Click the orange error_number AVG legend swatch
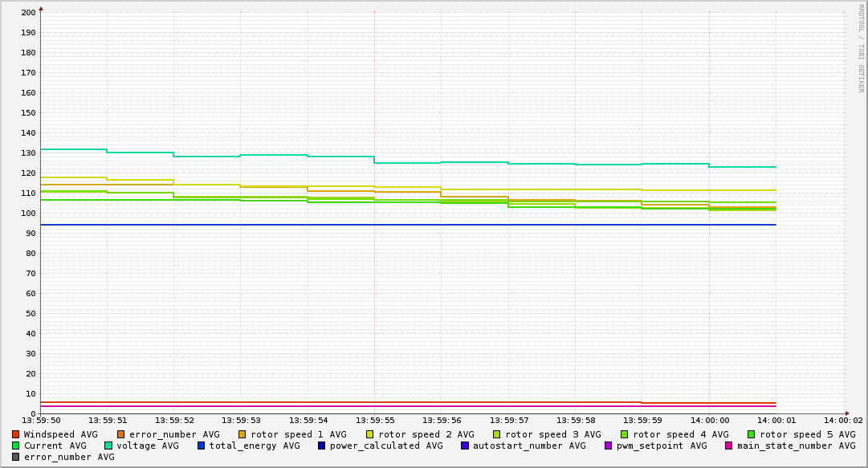The height and width of the screenshot is (468, 868). 121,434
